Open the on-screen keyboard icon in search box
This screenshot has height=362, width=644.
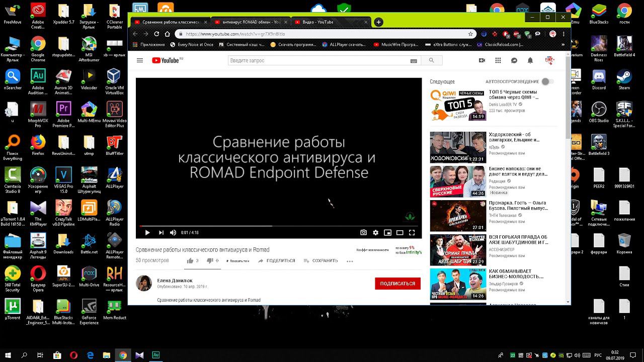point(414,61)
